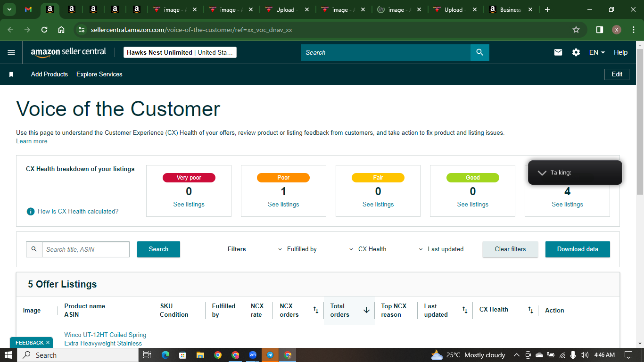The height and width of the screenshot is (362, 644).
Task: See listings under Very poor
Action: pos(189,204)
